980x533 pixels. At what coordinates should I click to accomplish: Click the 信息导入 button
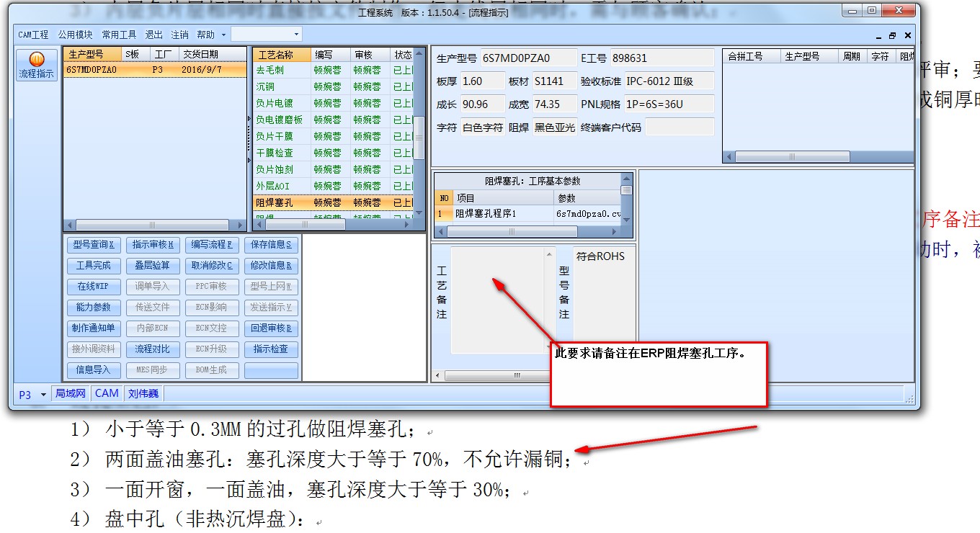(x=94, y=370)
